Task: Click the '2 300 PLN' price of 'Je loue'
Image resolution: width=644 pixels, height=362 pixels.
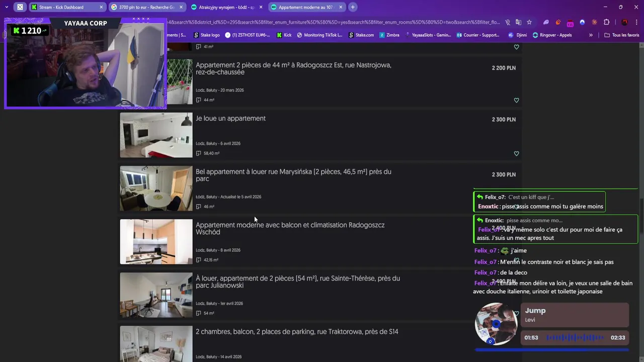Action: (504, 119)
